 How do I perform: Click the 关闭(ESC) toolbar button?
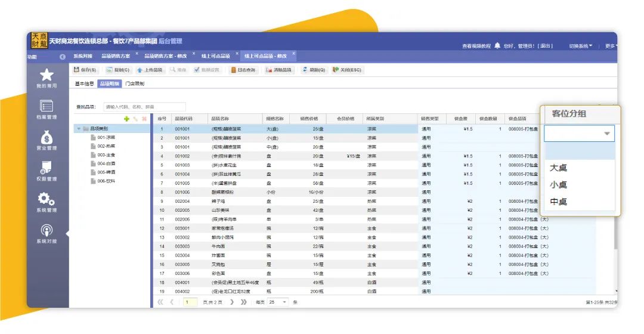[x=348, y=70]
